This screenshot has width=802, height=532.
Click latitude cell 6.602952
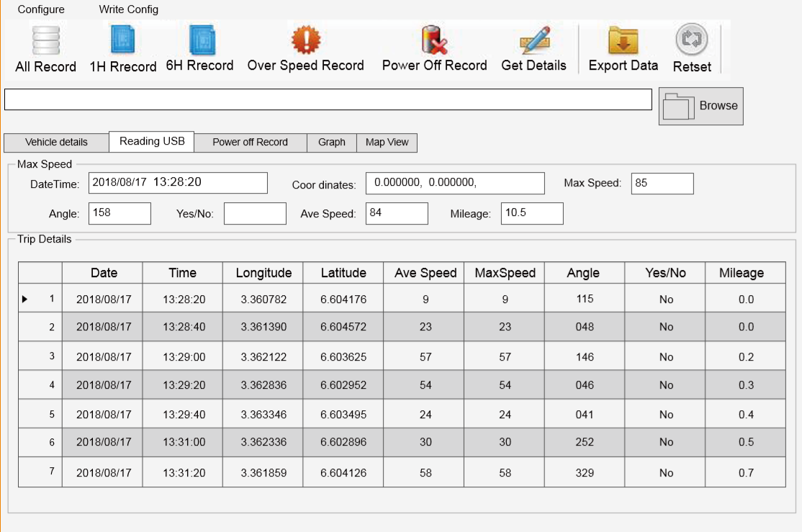(x=343, y=384)
